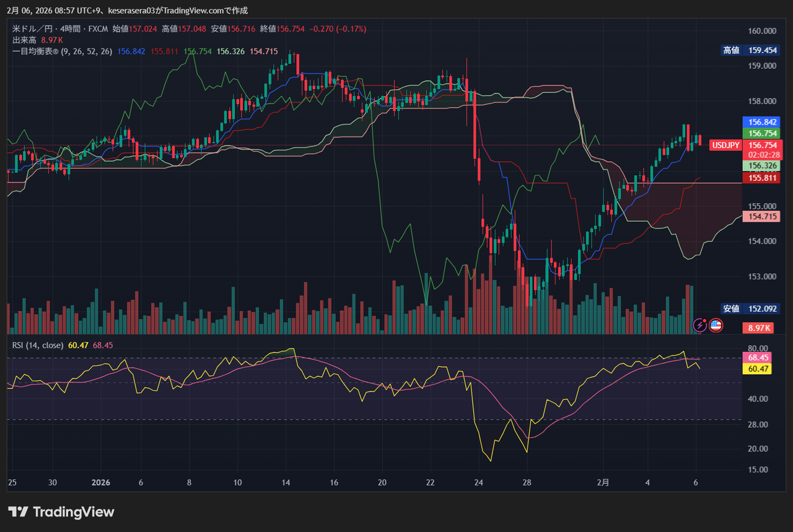Select the 出来高 volume indicator label

pos(25,40)
